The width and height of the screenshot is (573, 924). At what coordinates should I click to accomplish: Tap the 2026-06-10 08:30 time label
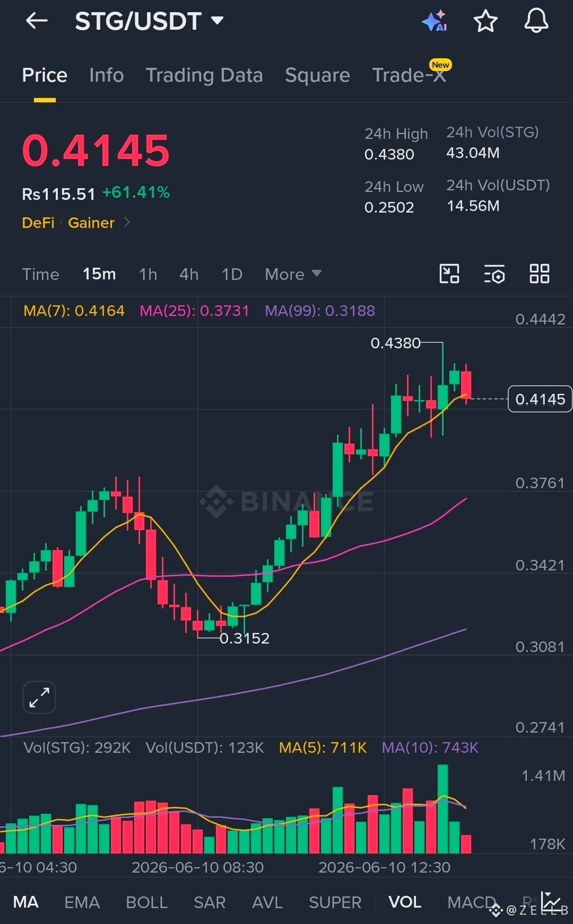pyautogui.click(x=197, y=867)
